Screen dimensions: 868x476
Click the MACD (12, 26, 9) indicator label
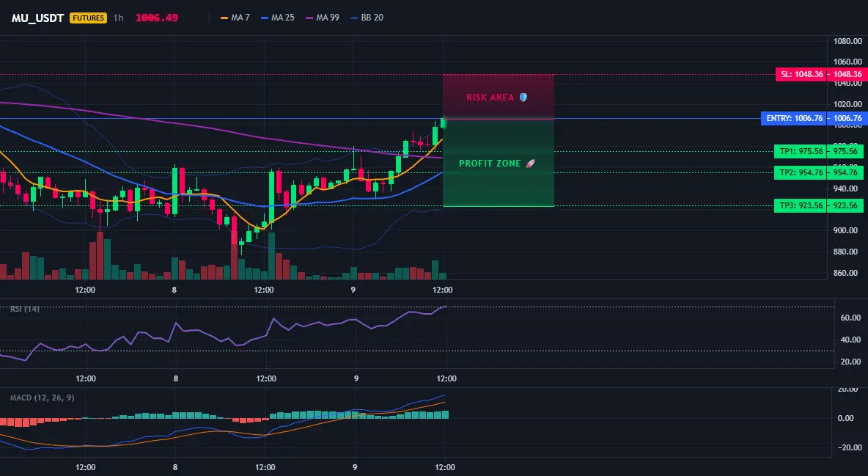[42, 398]
